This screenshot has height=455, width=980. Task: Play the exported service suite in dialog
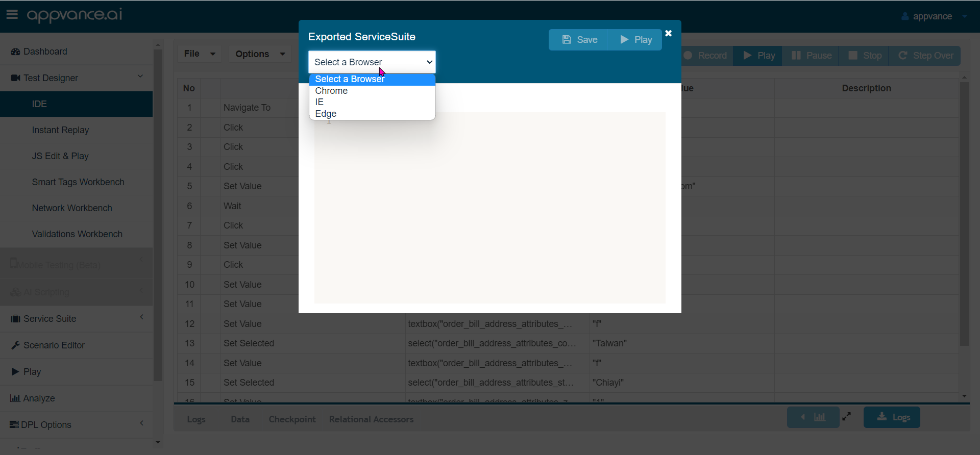[x=635, y=40]
